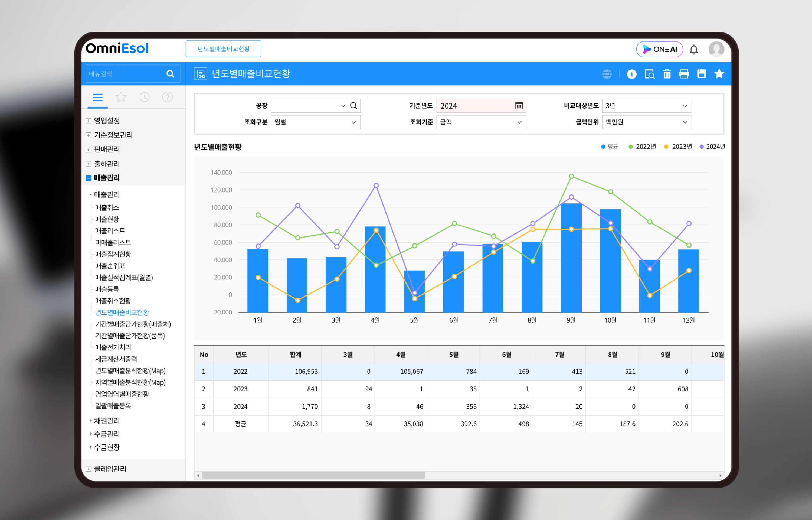Open the 금액단위 dropdown
812x520 pixels.
pos(647,122)
